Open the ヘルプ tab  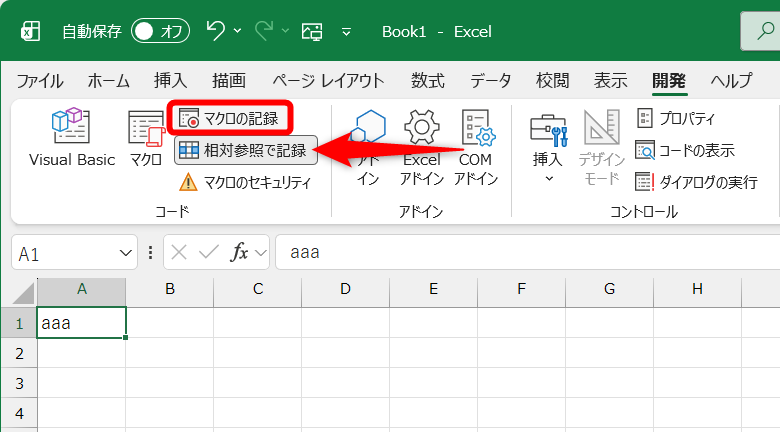731,80
